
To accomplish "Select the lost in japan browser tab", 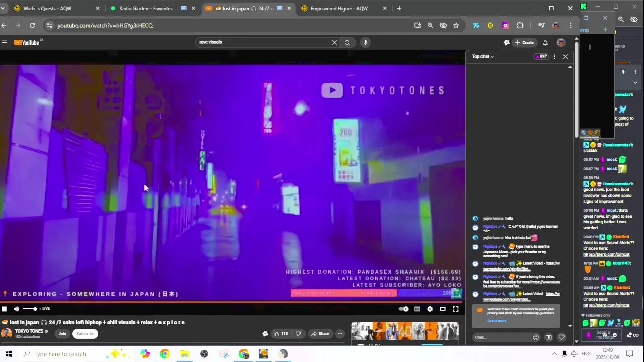I will [x=249, y=8].
